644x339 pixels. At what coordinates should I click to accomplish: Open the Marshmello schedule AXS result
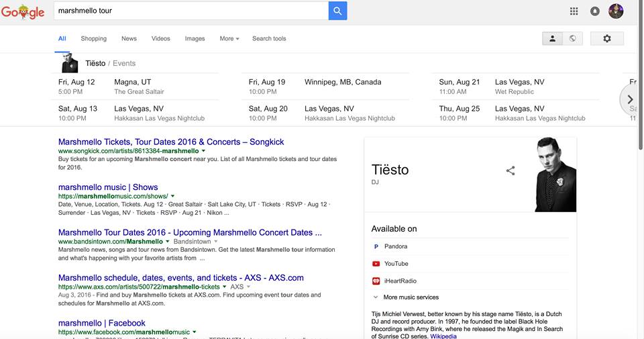[180, 278]
